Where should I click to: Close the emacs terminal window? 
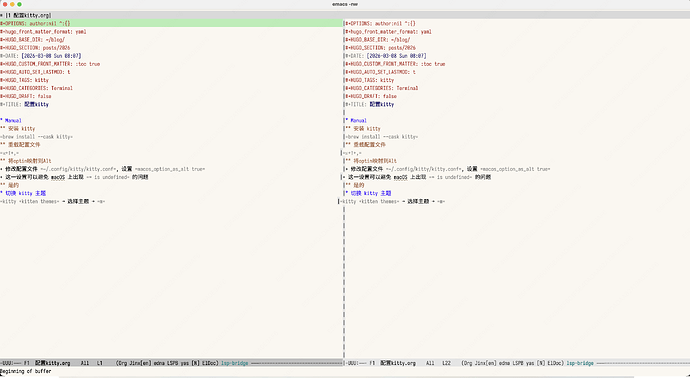[x=5, y=4]
